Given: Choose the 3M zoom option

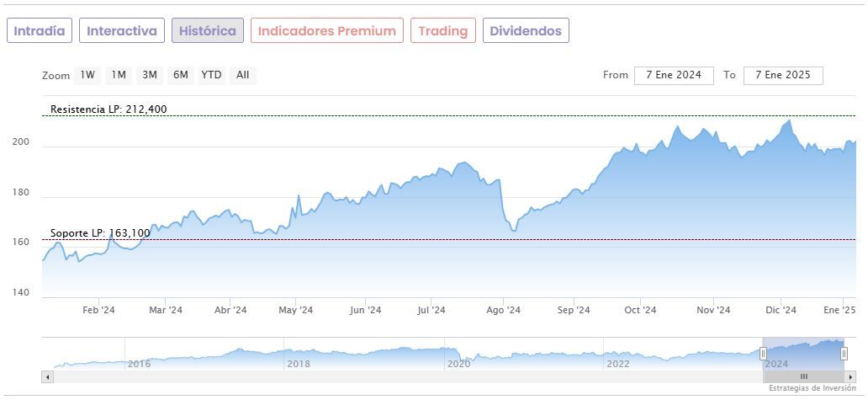Looking at the screenshot, I should (150, 75).
